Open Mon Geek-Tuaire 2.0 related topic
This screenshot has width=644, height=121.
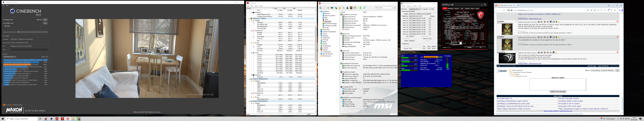[x=504, y=98]
